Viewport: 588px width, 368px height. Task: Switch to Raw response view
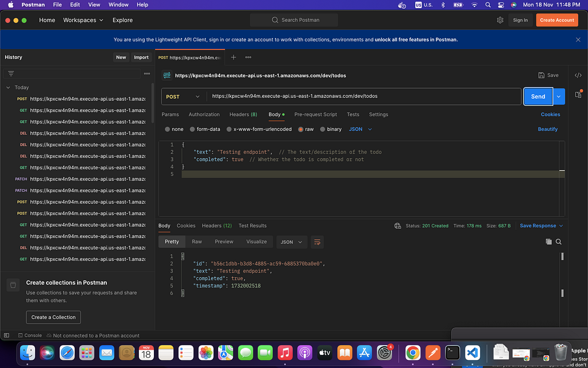click(x=197, y=242)
